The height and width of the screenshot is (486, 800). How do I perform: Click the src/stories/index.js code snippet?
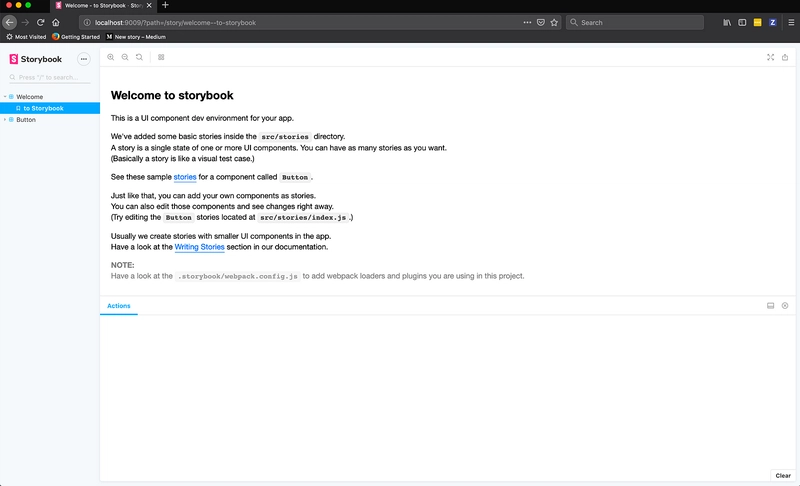tap(303, 217)
